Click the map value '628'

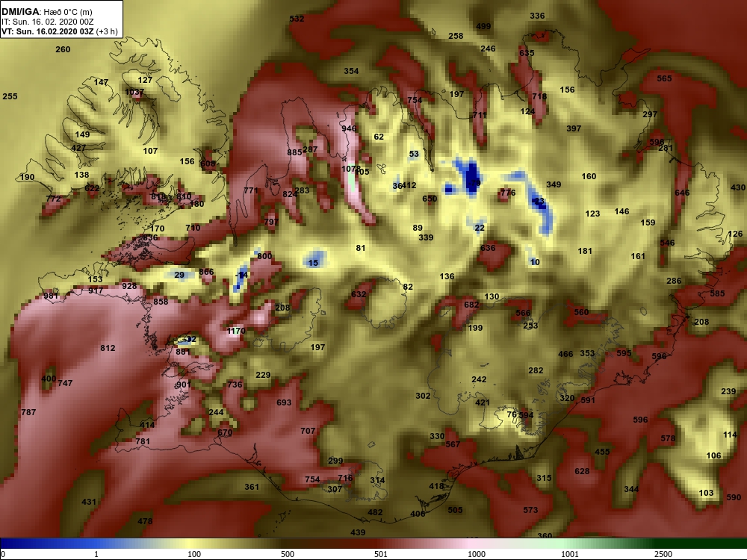point(582,471)
